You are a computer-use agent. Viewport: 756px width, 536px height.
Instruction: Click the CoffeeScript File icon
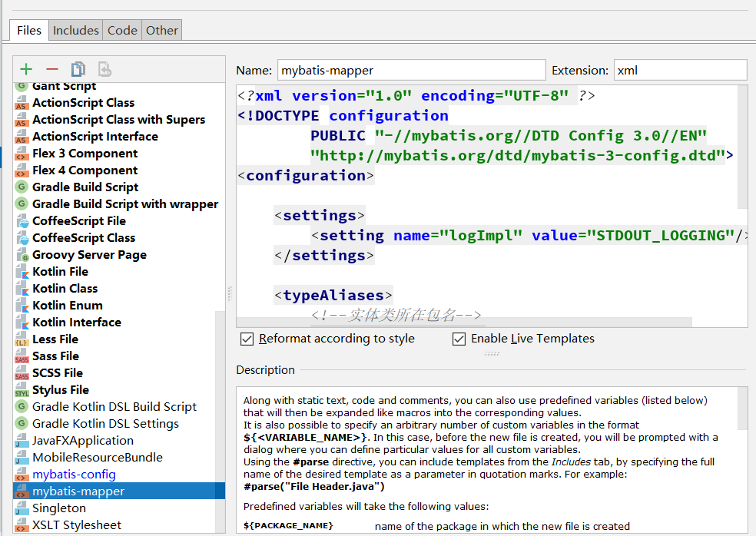click(22, 220)
